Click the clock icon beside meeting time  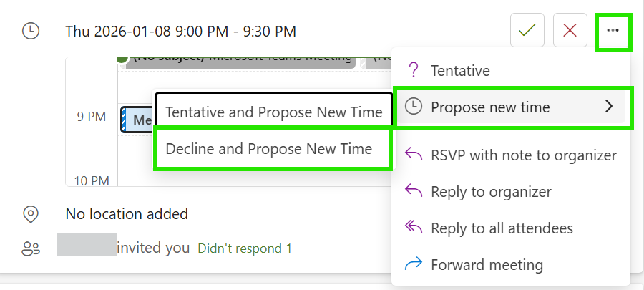click(31, 31)
